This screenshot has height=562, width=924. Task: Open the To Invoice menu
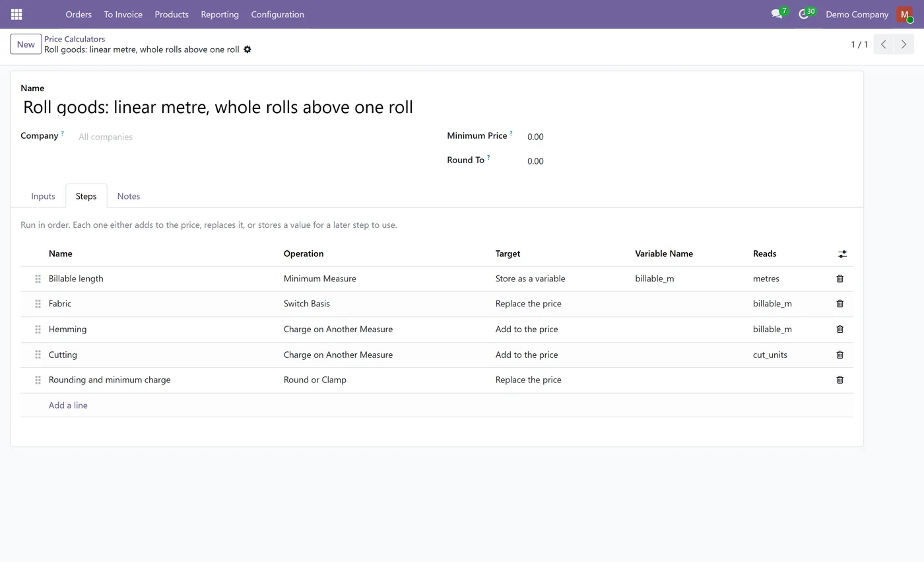pos(123,14)
